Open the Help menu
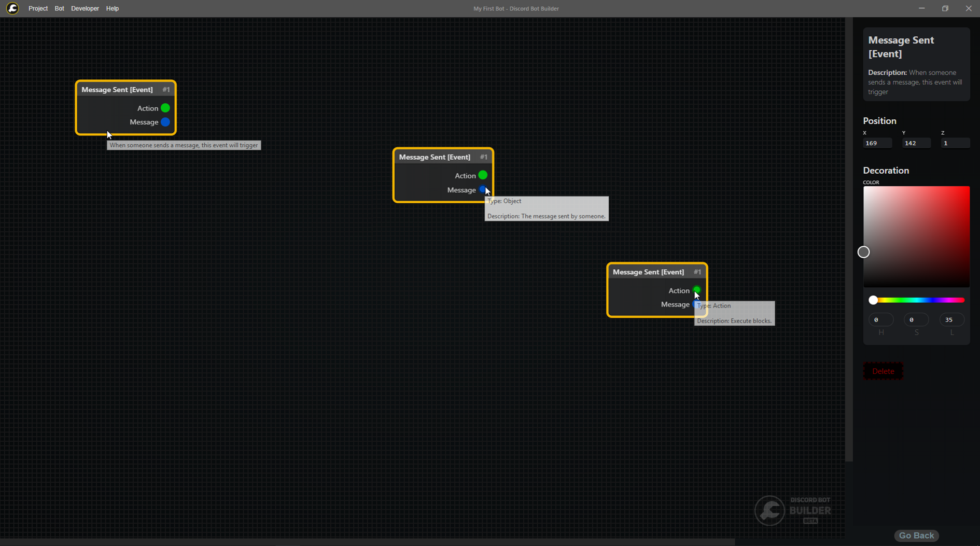 113,8
